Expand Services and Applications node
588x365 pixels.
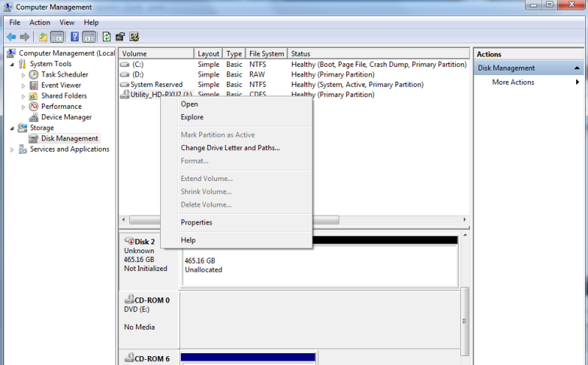[x=12, y=150]
